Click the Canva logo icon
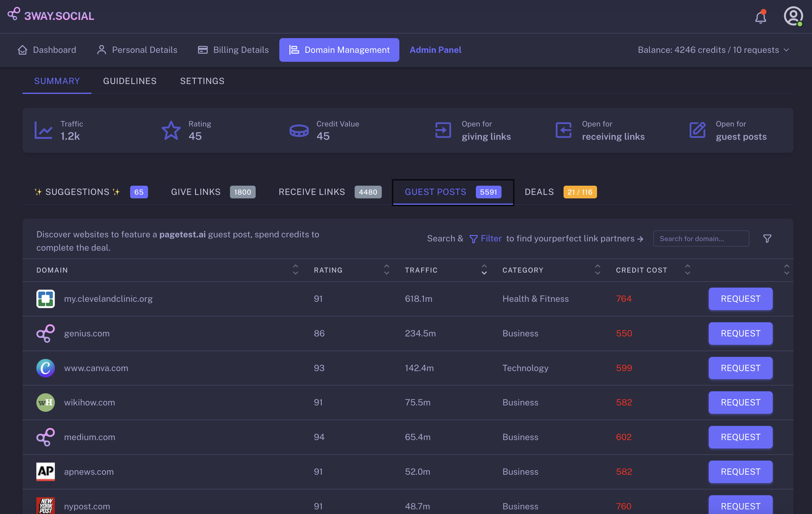 click(46, 368)
